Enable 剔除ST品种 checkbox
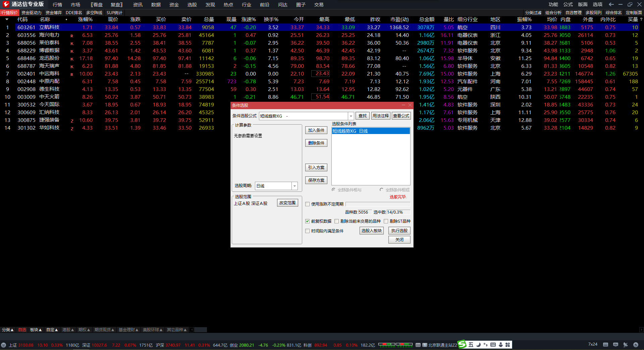The image size is (644, 350). [x=386, y=221]
